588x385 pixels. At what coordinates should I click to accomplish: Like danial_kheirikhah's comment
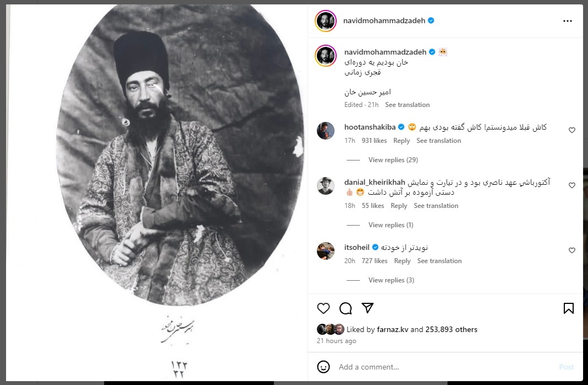(x=572, y=185)
